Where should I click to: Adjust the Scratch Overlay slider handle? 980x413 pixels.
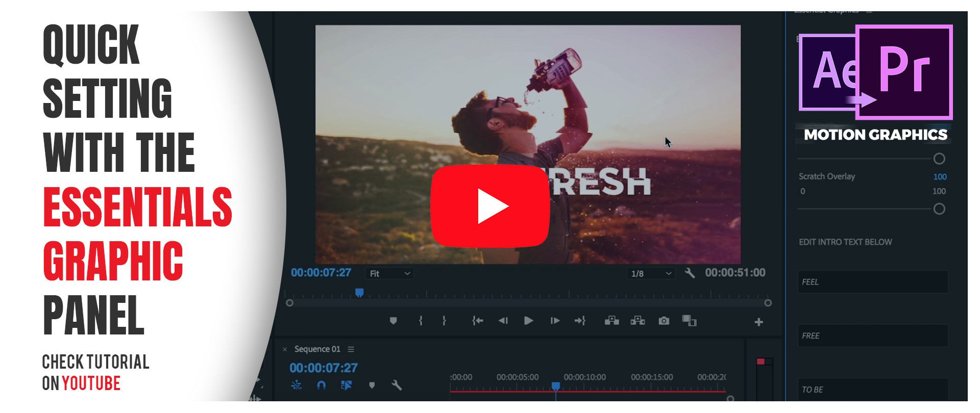(x=939, y=209)
